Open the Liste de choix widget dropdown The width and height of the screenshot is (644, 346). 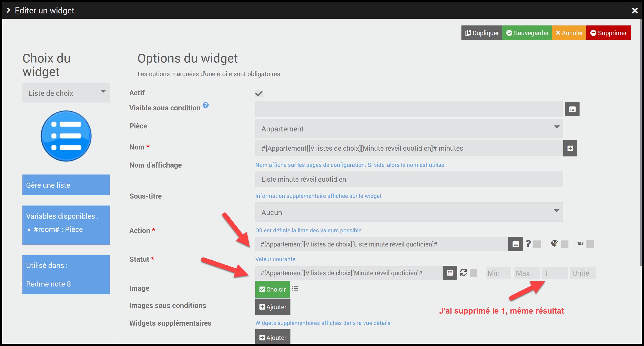click(66, 93)
